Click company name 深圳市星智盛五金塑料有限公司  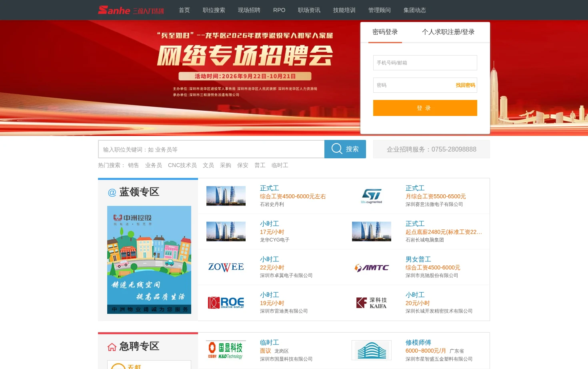pyautogui.click(x=439, y=359)
